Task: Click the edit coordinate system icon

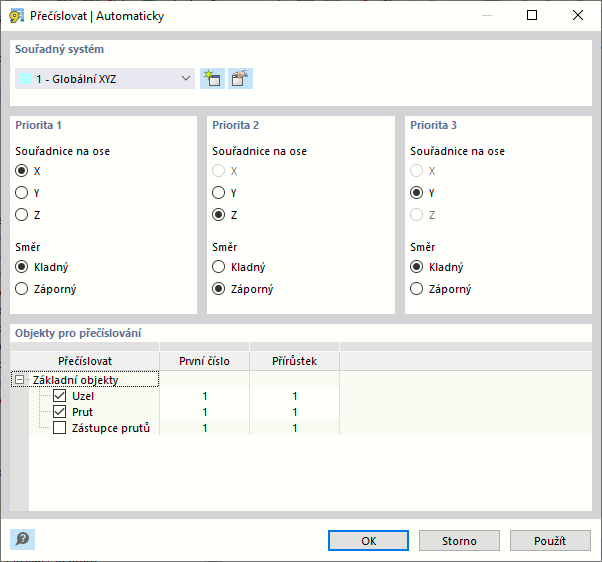Action: (239, 79)
